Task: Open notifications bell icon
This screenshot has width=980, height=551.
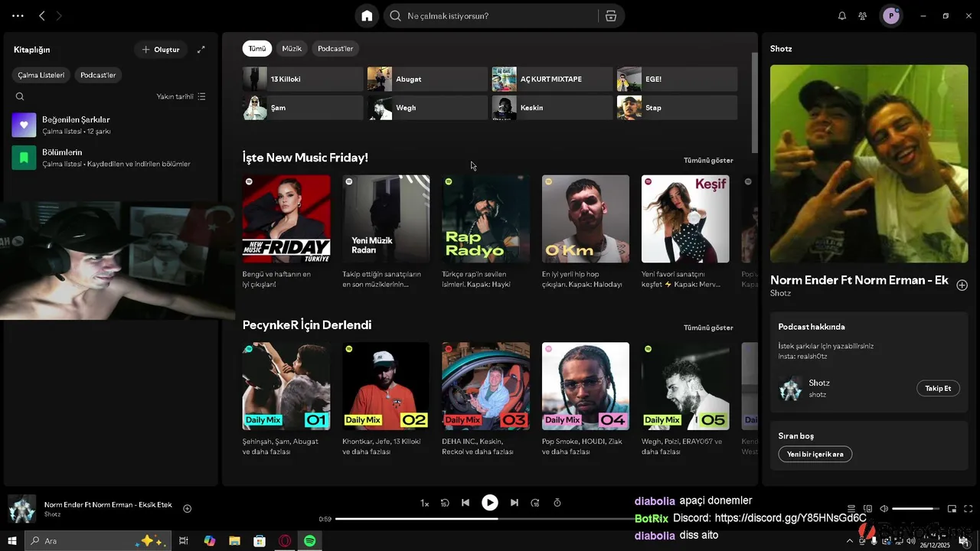Action: (842, 16)
